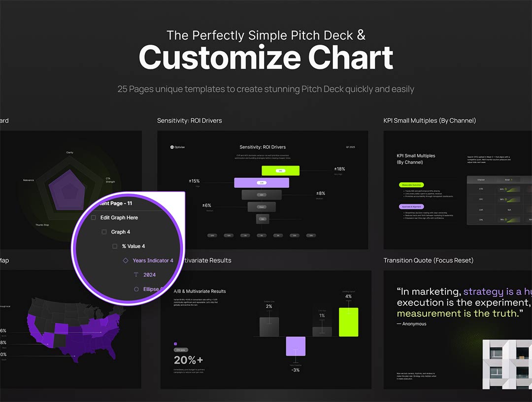Select the Graph 4 layer
The height and width of the screenshot is (402, 532).
(x=121, y=232)
